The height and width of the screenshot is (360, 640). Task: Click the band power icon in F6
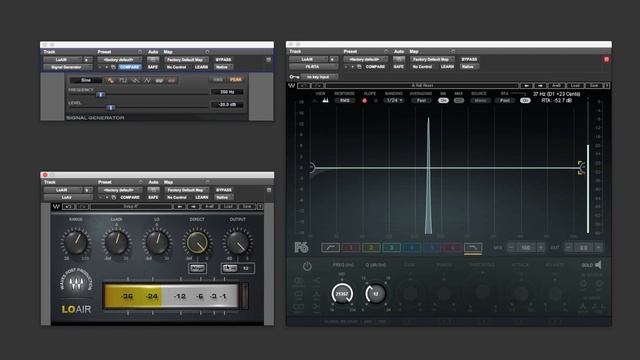point(307,267)
